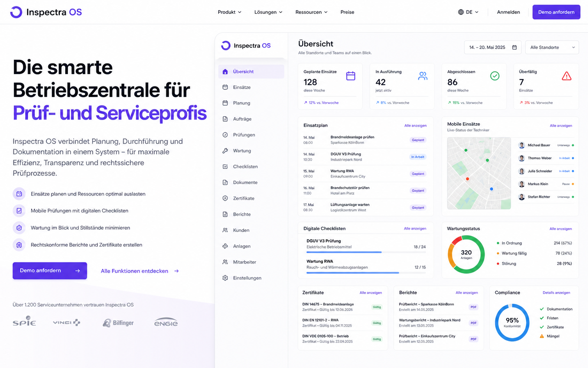The height and width of the screenshot is (368, 588).
Task: Open the 14. – 20. Mai 2025 date picker
Action: tap(493, 47)
